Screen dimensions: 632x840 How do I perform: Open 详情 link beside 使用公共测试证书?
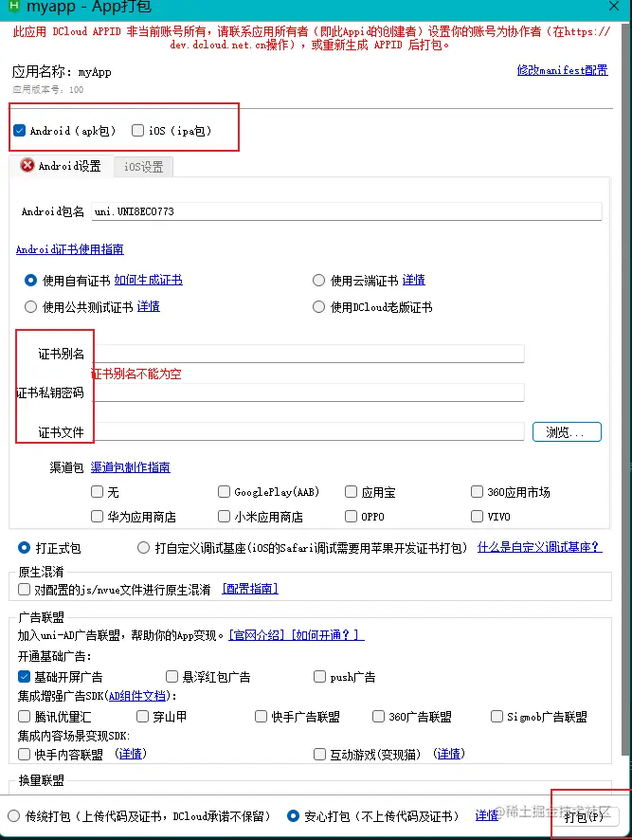(149, 306)
